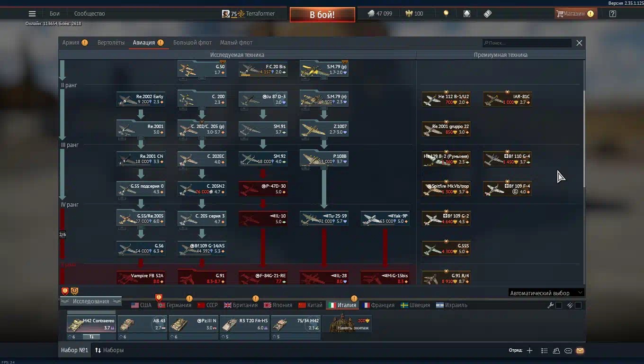Open Terraformer player profile
This screenshot has height=364, width=644.
click(248, 14)
